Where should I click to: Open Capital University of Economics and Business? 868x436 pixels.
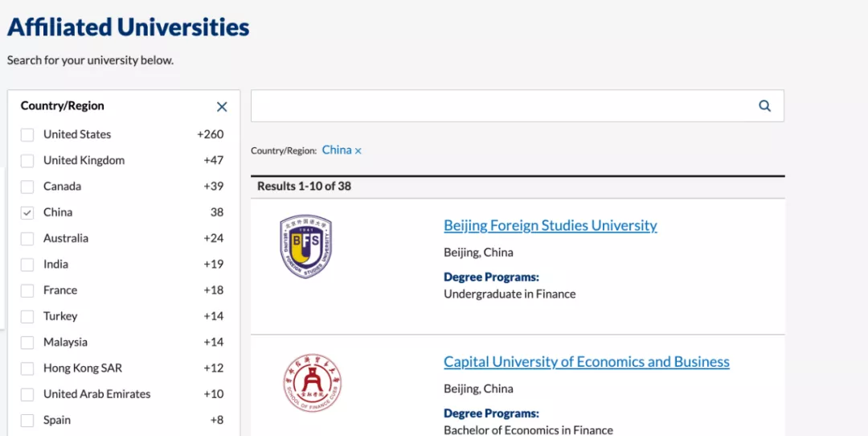(x=586, y=362)
